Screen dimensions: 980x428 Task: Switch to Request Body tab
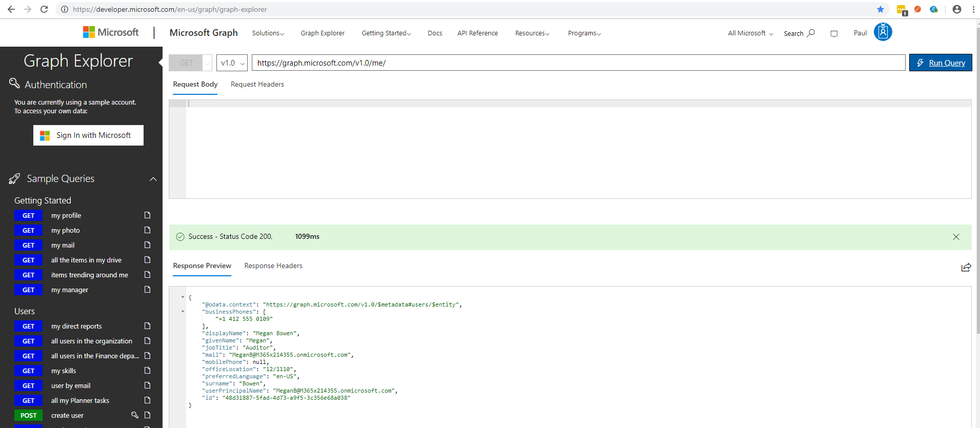pyautogui.click(x=195, y=85)
